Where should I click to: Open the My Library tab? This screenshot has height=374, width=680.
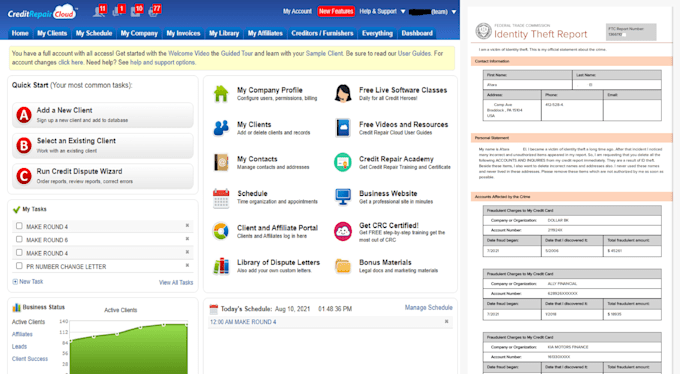click(x=224, y=33)
